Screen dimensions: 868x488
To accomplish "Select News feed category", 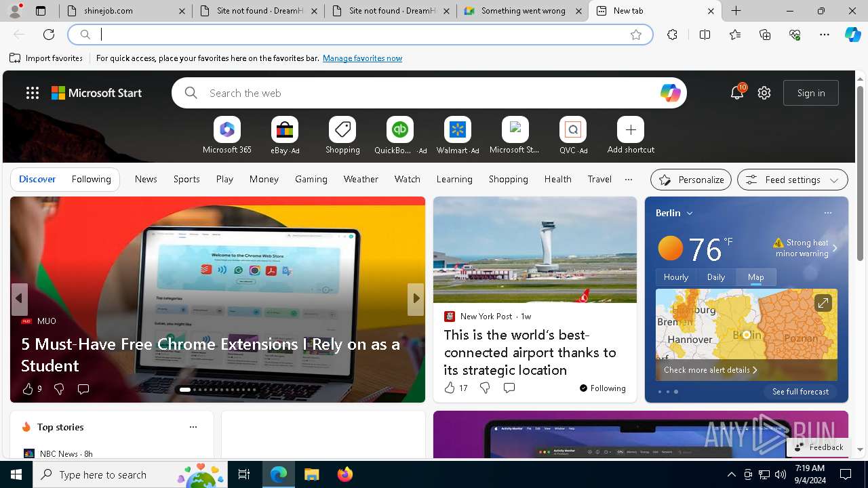I will pyautogui.click(x=146, y=179).
